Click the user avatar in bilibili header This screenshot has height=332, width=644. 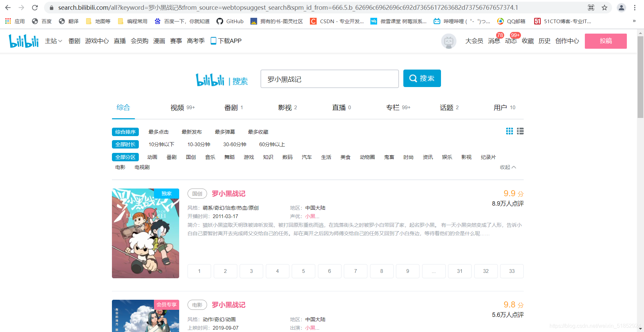(x=449, y=41)
